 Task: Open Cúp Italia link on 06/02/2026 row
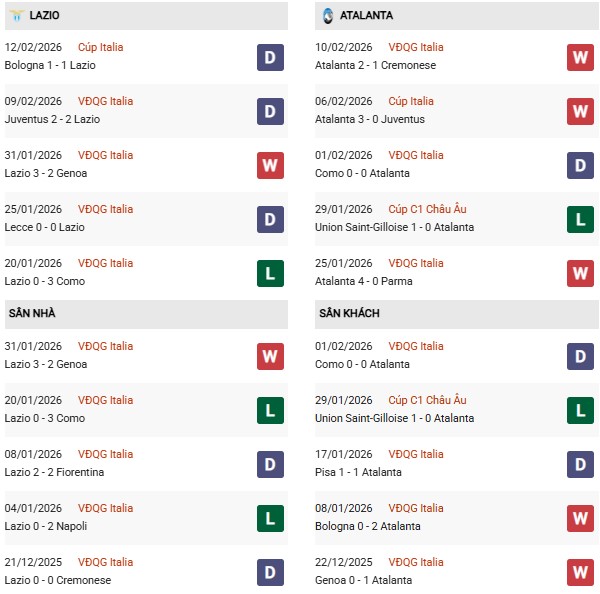click(411, 101)
